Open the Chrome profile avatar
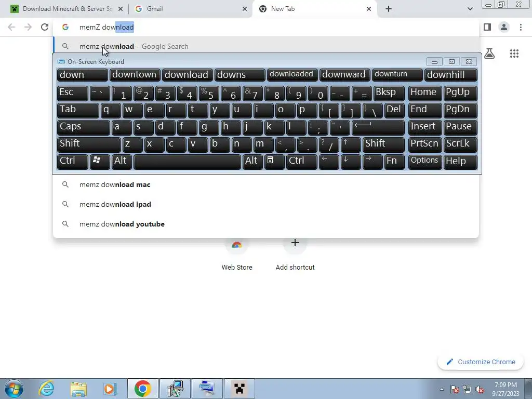The image size is (532, 399). [504, 27]
